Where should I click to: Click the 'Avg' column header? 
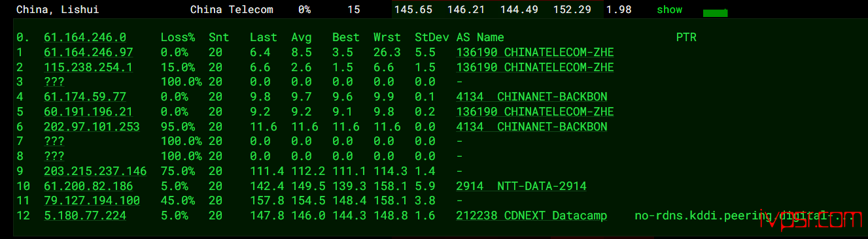(302, 38)
